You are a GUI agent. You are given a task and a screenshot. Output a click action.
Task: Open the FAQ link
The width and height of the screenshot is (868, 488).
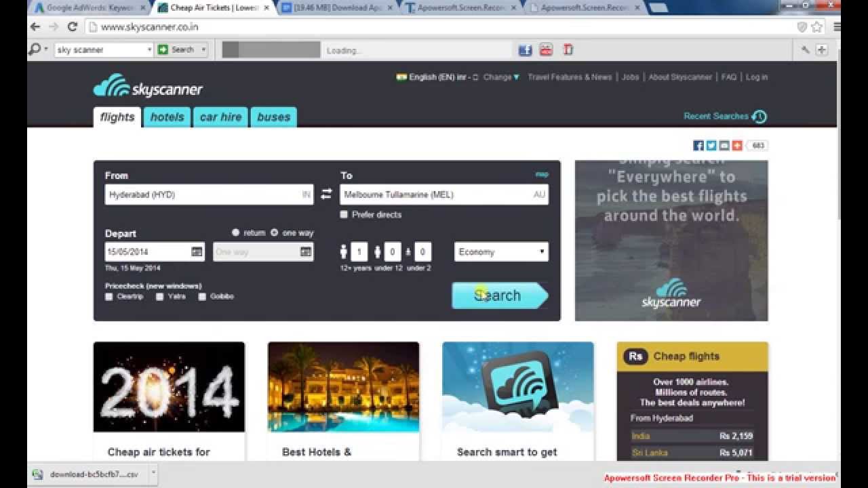[729, 77]
